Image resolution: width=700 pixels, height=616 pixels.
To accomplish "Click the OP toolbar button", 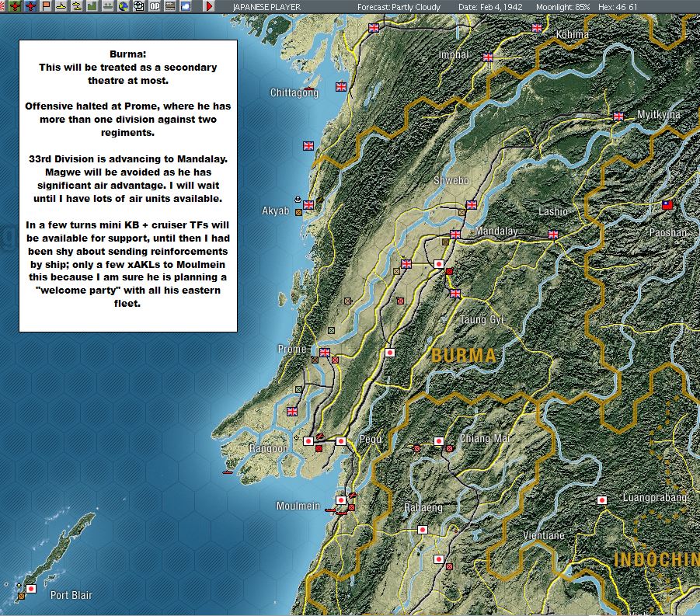I will pos(155,6).
